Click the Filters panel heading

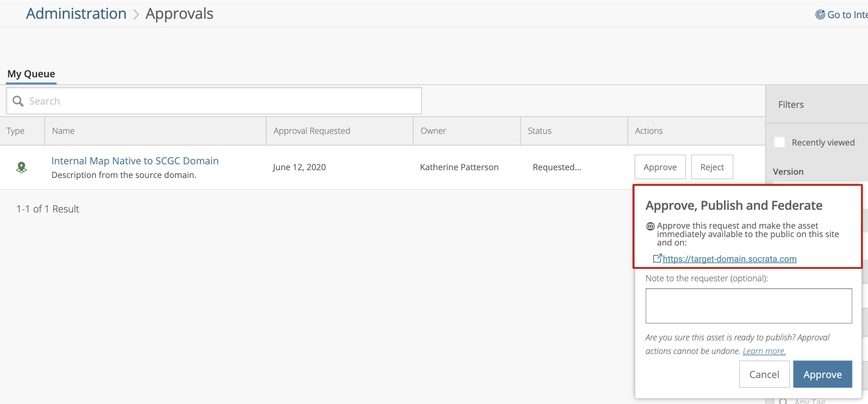791,104
